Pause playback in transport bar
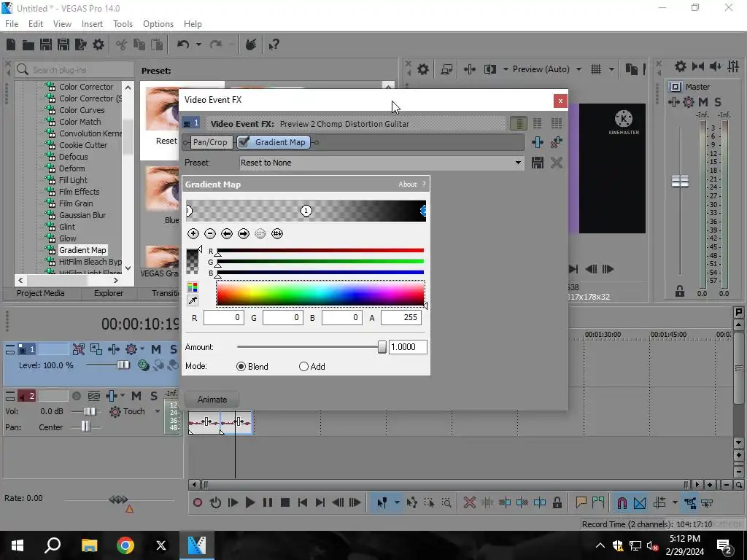The image size is (747, 560). 267,502
